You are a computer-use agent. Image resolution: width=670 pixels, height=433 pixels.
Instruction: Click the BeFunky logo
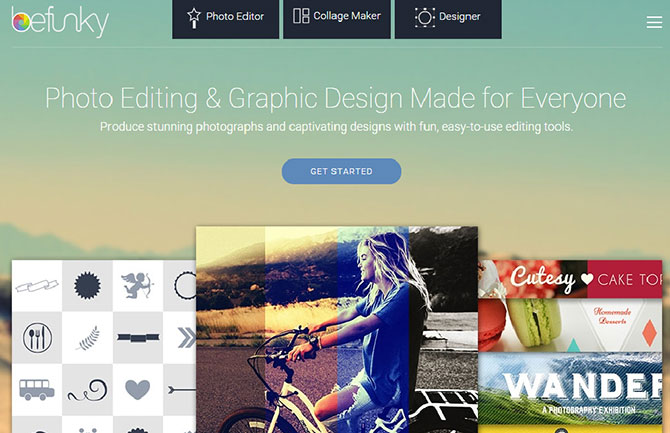point(60,22)
